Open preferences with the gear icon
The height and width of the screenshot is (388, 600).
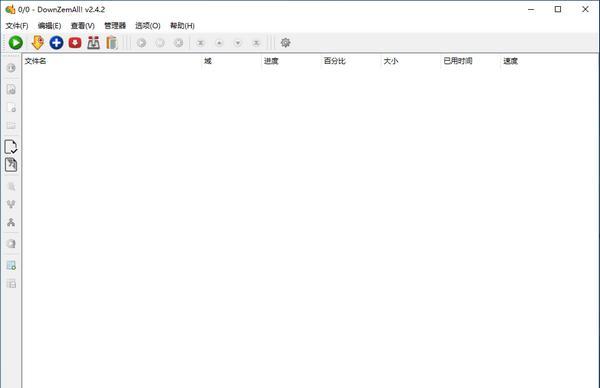click(285, 42)
